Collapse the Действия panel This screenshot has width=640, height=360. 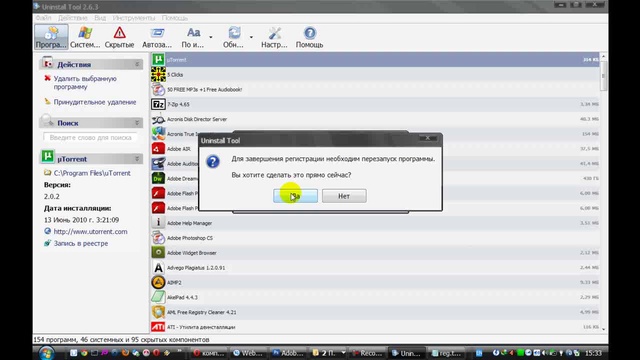(x=137, y=64)
